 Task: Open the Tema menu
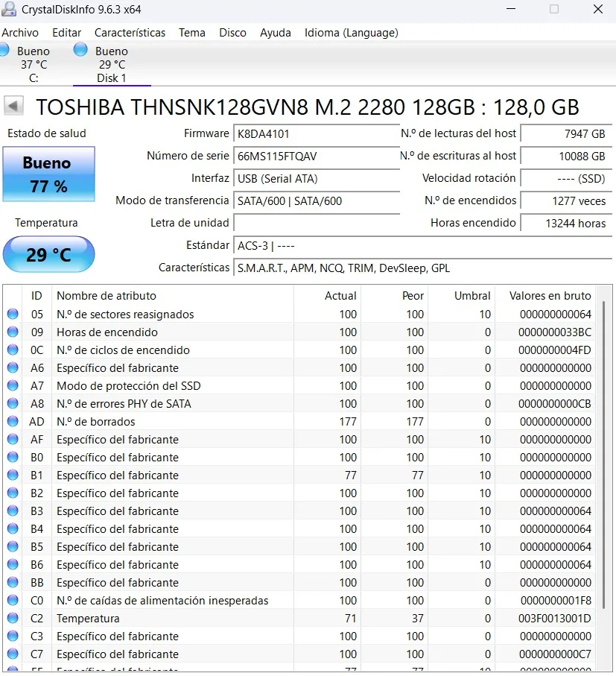[x=192, y=33]
